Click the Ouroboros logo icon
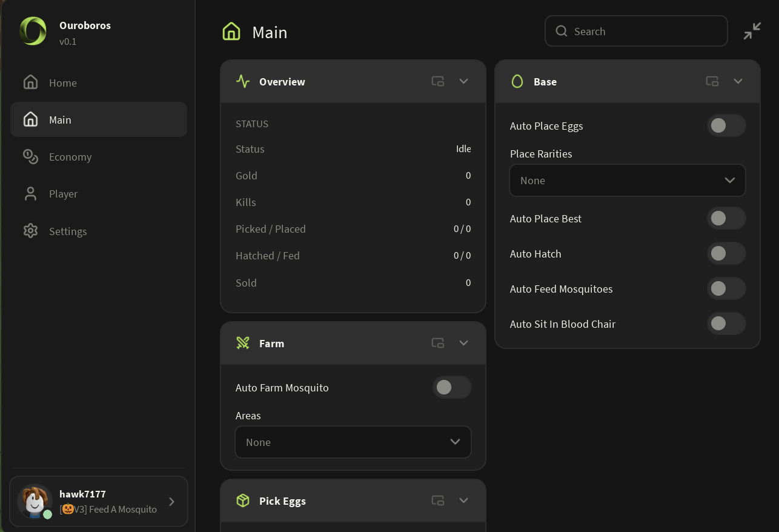 [33, 31]
